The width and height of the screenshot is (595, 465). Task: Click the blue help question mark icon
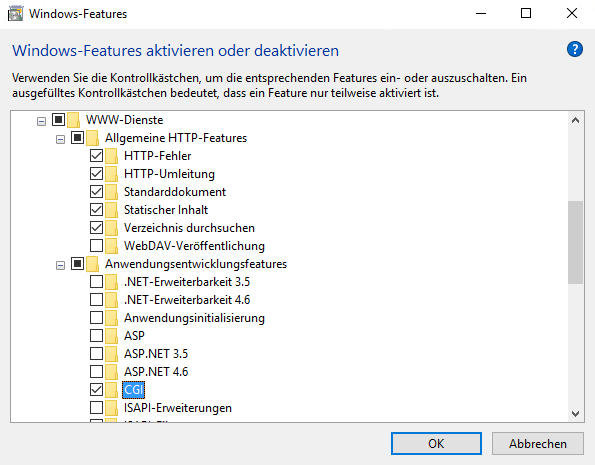(575, 49)
